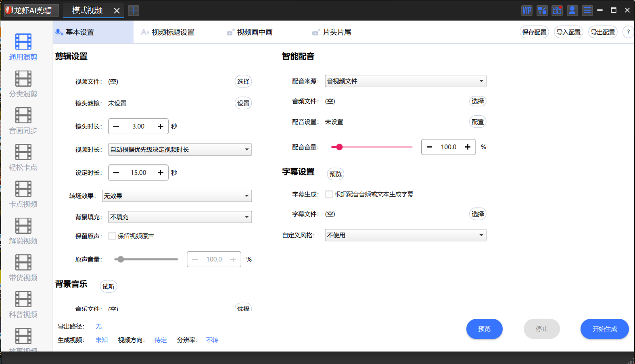Decrease 镜头时长 with minus button
The image size is (635, 364).
116,127
